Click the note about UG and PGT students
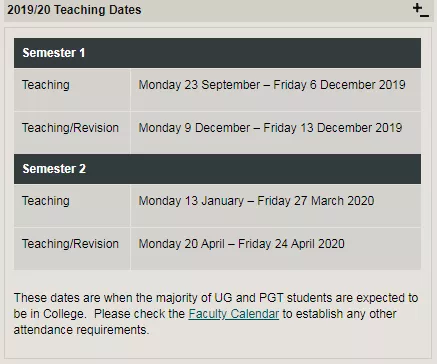 tap(216, 314)
